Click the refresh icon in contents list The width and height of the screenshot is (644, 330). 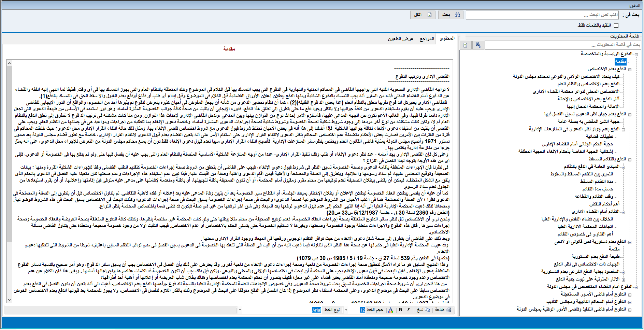[x=466, y=45]
